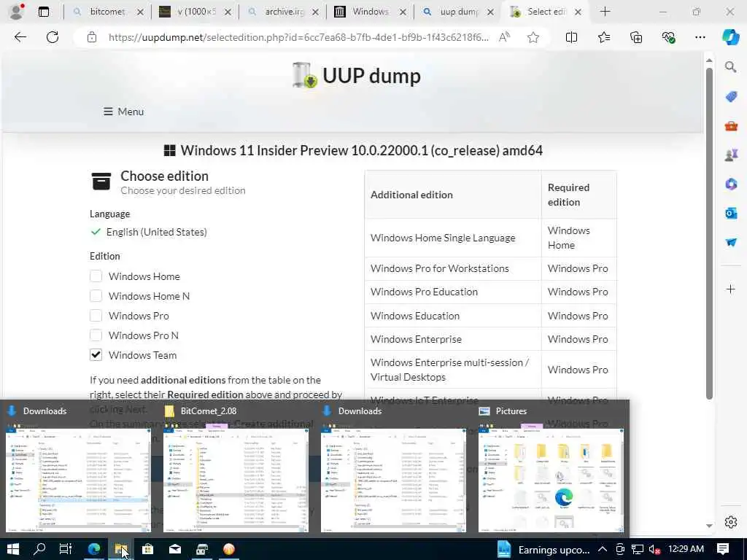Open Task View
Screen dimensions: 747x560
(x=66, y=549)
